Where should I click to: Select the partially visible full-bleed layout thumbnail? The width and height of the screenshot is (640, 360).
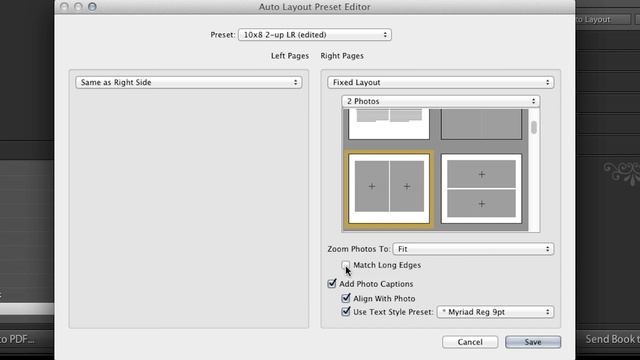tap(481, 124)
